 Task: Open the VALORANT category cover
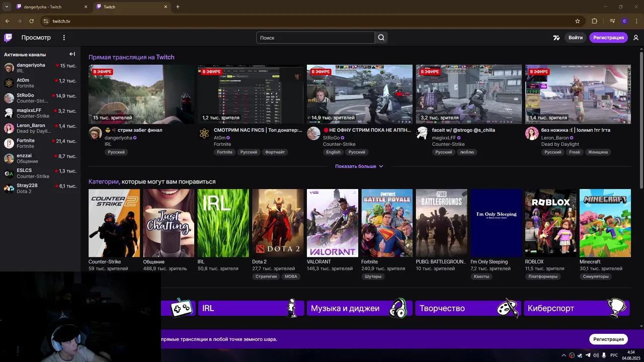click(333, 223)
